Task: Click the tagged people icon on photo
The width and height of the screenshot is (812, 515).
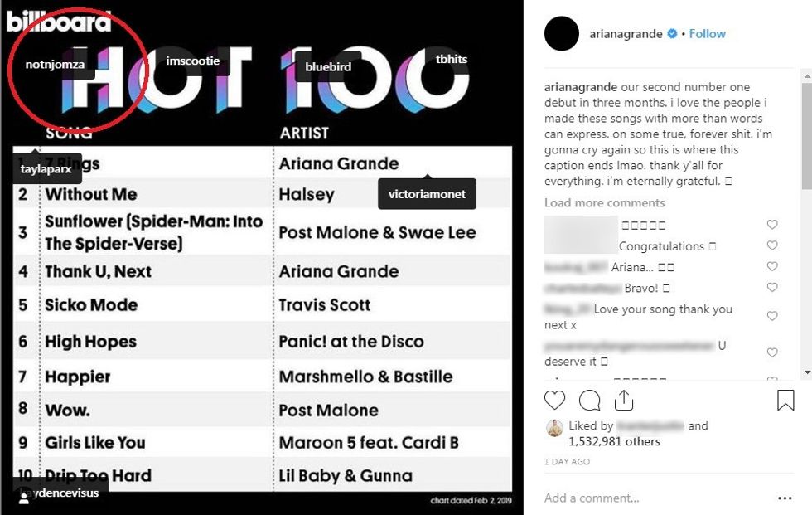Action: point(24,500)
